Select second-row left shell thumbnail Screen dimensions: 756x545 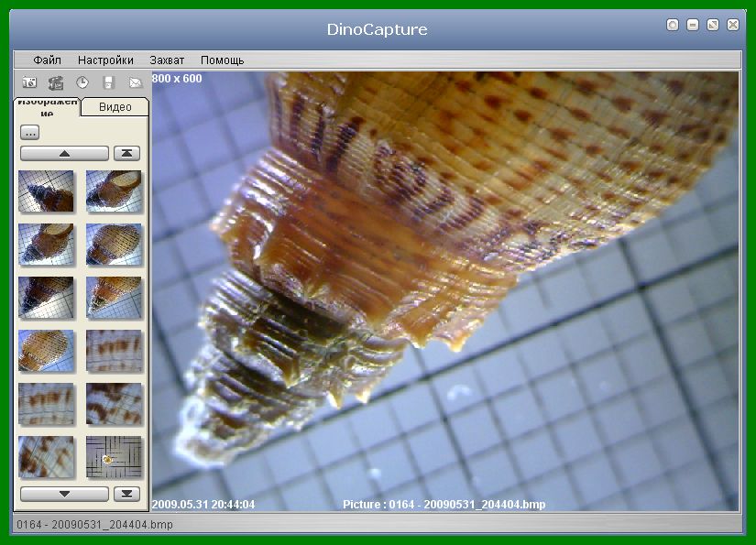pos(47,245)
